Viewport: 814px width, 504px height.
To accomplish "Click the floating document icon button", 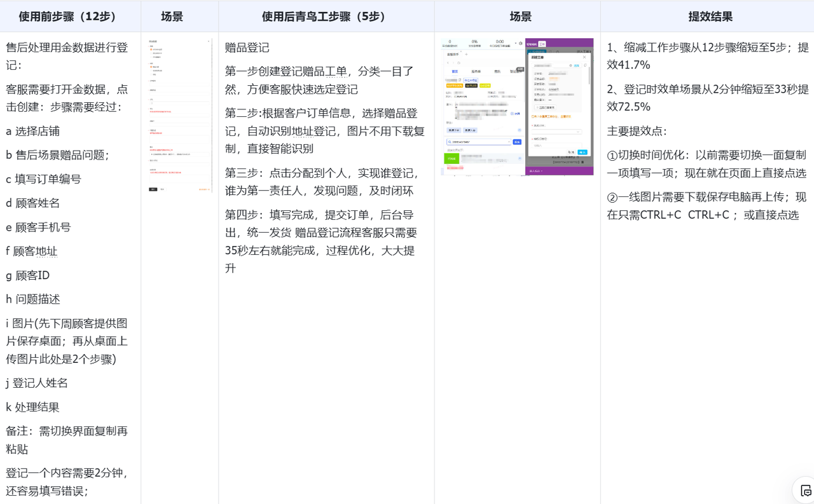I will coord(806,490).
